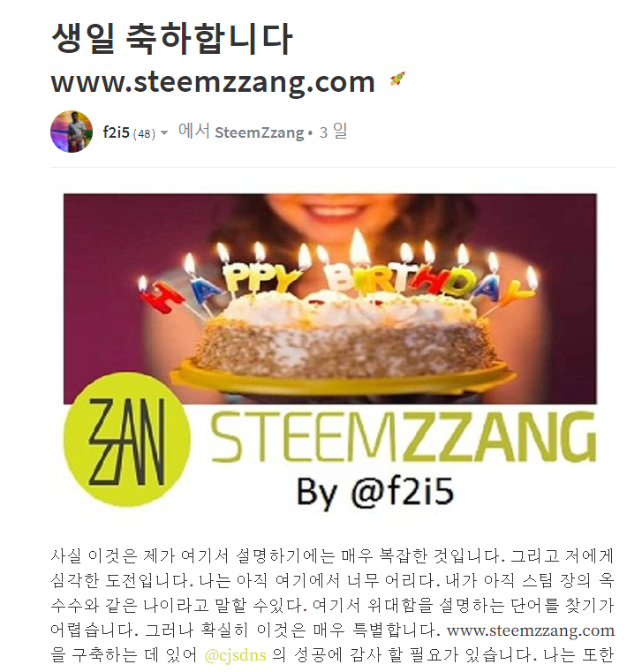Click the first line of the post paragraph

point(333,555)
